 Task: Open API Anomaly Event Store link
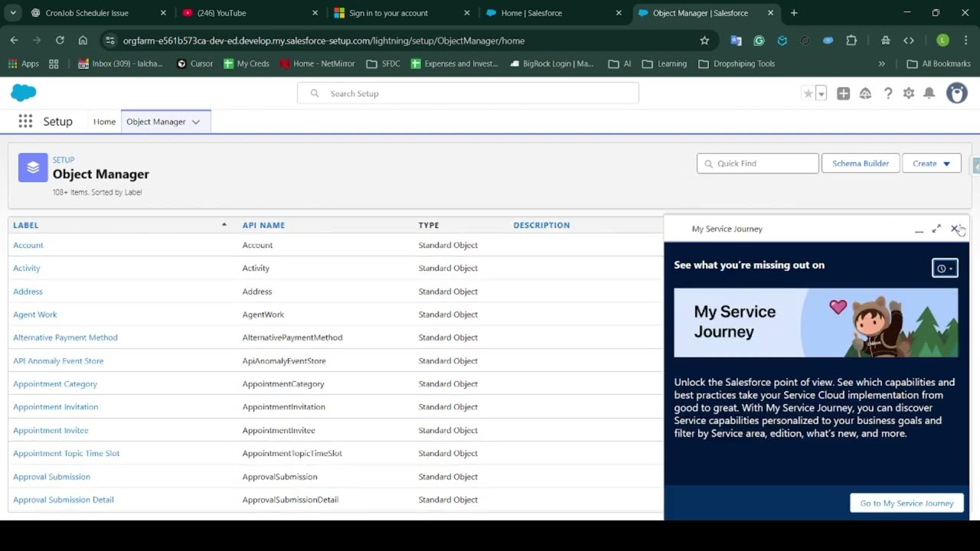pos(58,360)
